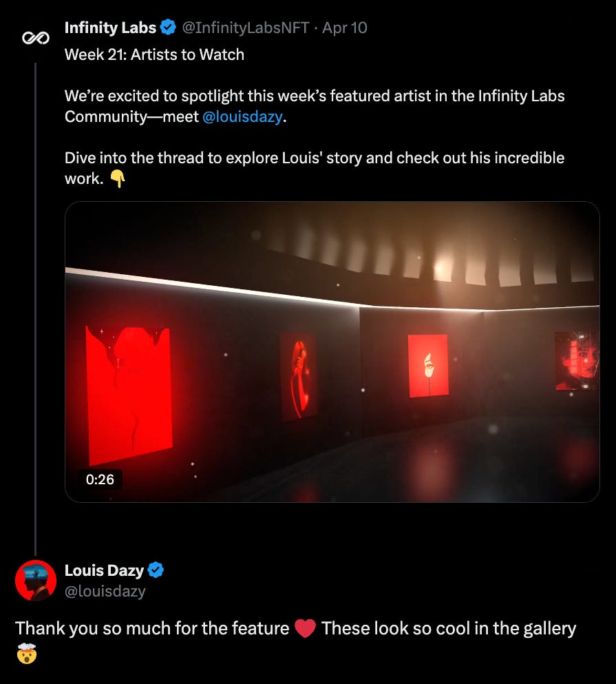Open the Infinity Labs display name
Image resolution: width=616 pixels, height=684 pixels.
pos(110,28)
